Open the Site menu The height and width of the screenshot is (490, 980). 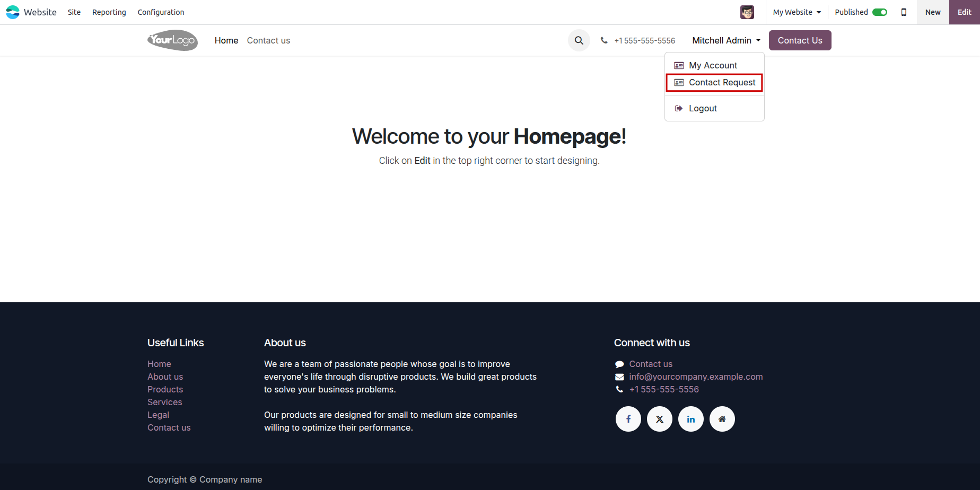pyautogui.click(x=74, y=12)
